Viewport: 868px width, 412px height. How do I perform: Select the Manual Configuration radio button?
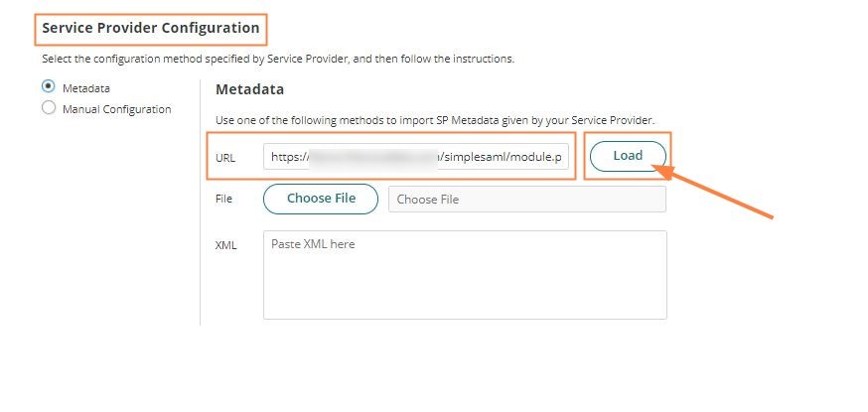pyautogui.click(x=49, y=109)
